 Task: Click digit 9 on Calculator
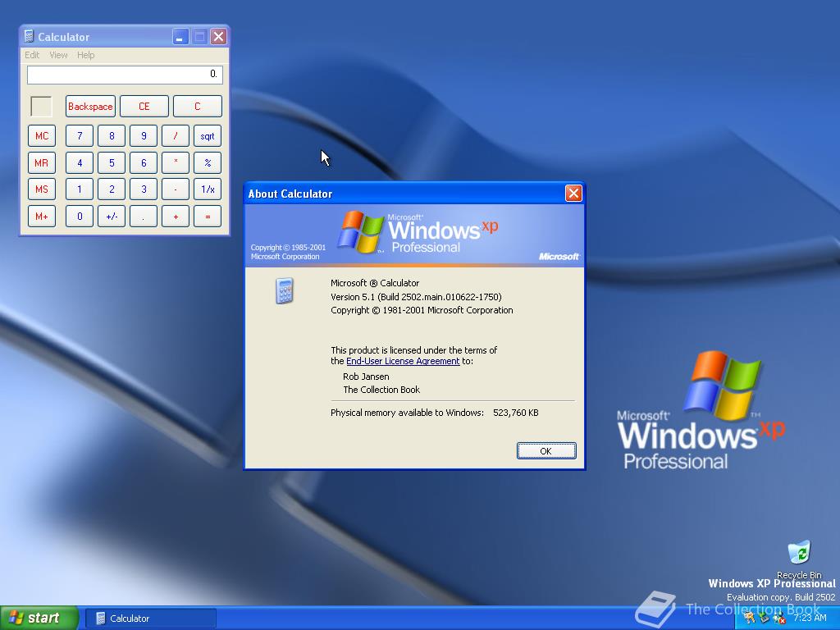click(x=144, y=136)
